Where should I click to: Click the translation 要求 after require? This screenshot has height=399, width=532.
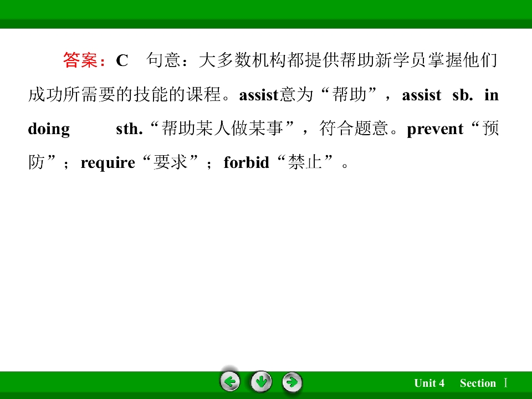(x=170, y=162)
